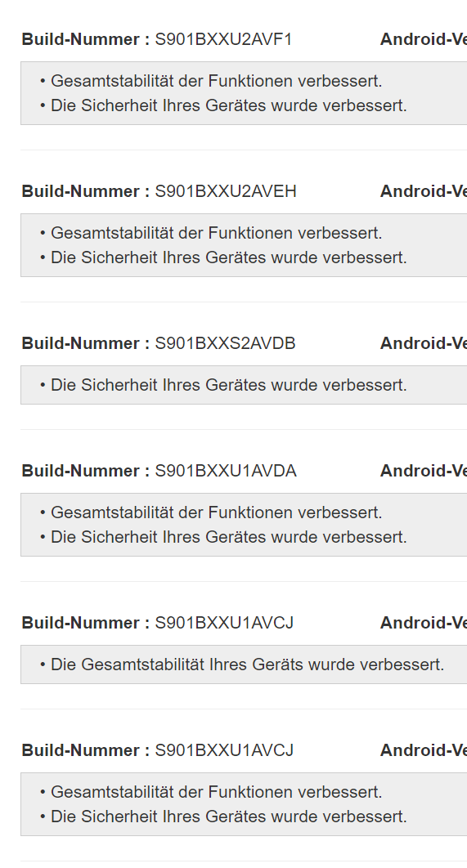Click build number S901BXXU2AVF1
Viewport: 467px width, 868px height.
(223, 39)
